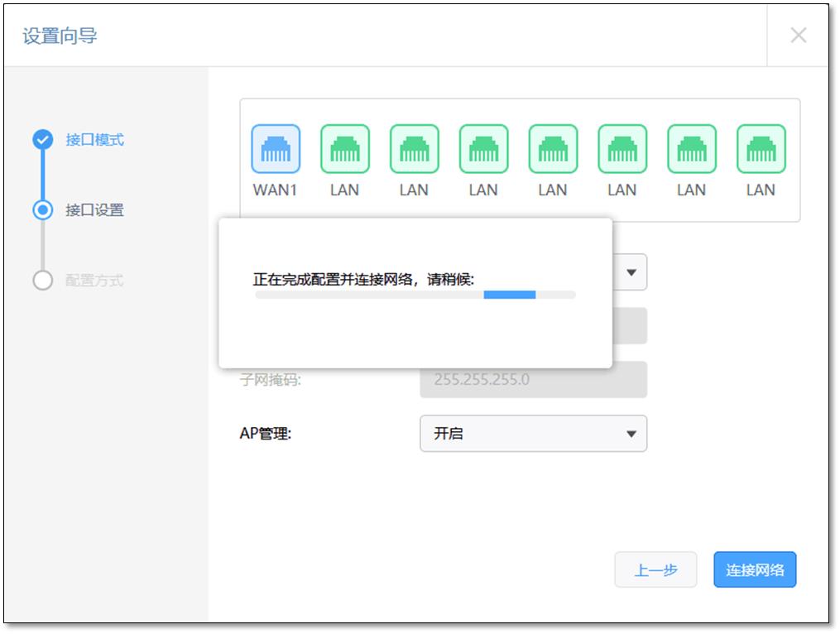This screenshot has width=840, height=634.
Task: Switch to the 配置方式 wizard step
Action: coord(41,280)
